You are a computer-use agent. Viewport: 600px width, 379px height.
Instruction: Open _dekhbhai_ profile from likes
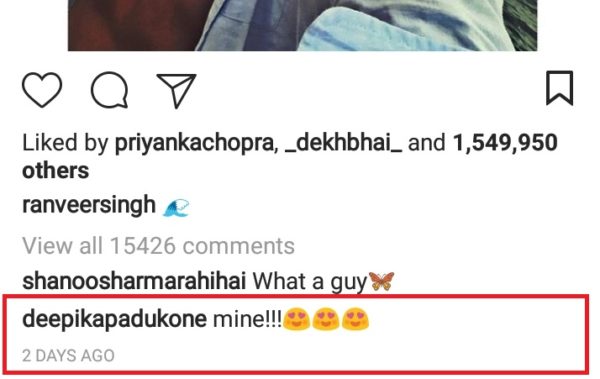pyautogui.click(x=344, y=143)
